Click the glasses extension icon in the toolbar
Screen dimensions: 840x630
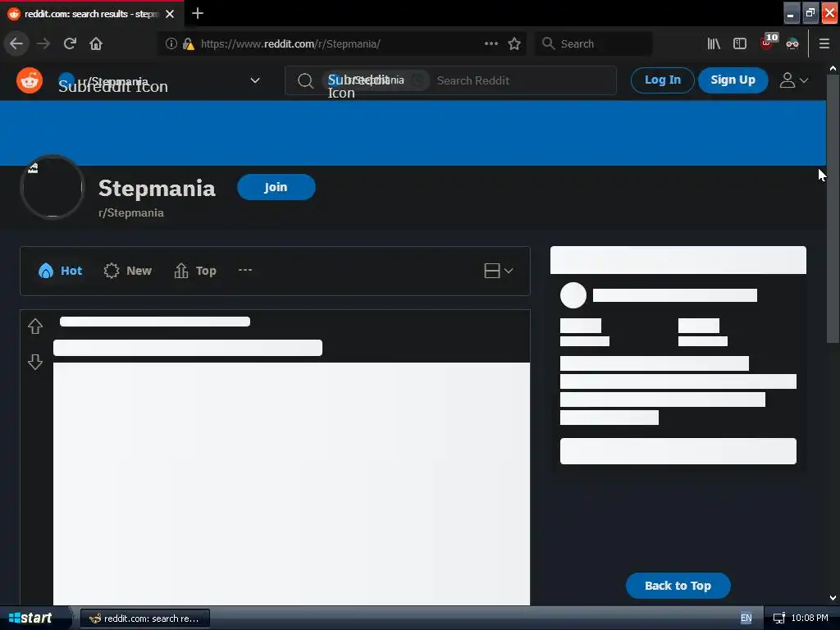[792, 44]
